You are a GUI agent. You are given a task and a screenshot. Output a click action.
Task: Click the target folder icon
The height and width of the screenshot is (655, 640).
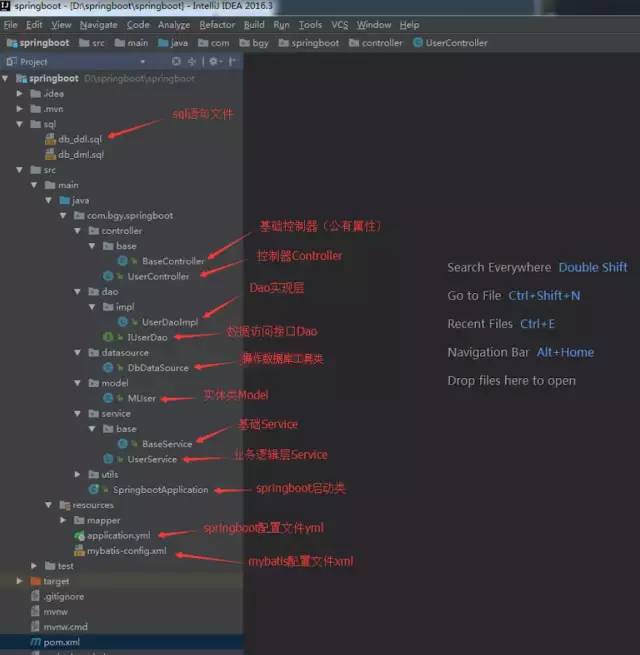tap(36, 581)
